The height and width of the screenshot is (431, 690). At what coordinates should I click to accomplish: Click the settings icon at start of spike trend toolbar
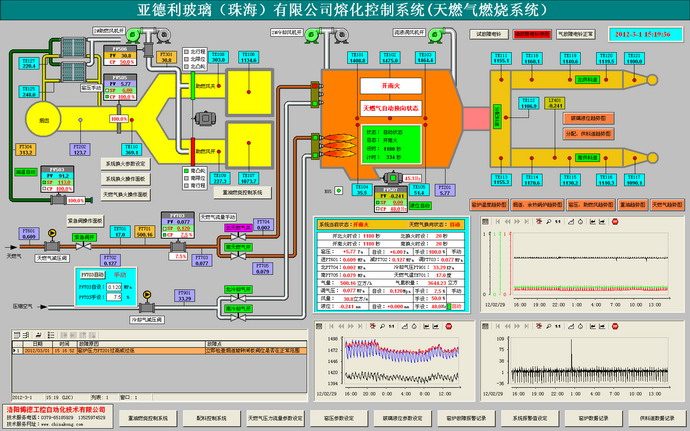pyautogui.click(x=485, y=326)
